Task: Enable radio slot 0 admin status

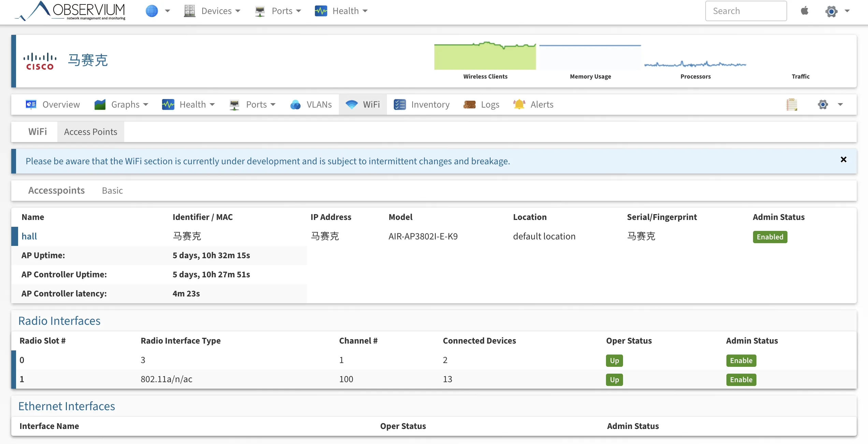Action: click(741, 361)
